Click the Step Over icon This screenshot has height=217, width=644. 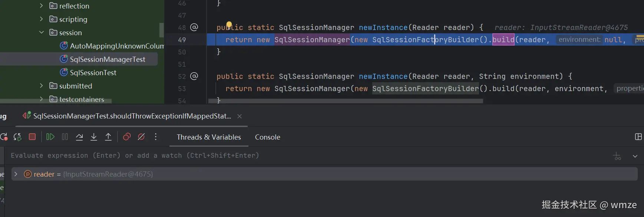pos(79,137)
